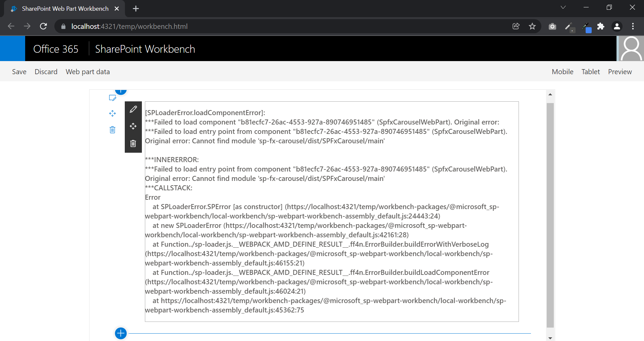Delete the web part using the trash icon
The image size is (644, 341).
click(x=133, y=143)
